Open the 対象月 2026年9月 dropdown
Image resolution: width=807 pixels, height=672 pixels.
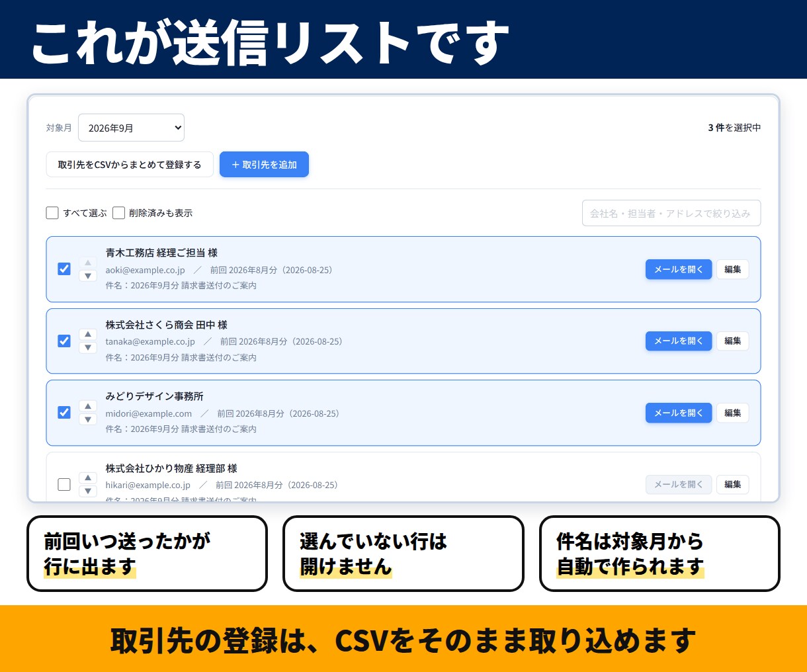pos(131,128)
